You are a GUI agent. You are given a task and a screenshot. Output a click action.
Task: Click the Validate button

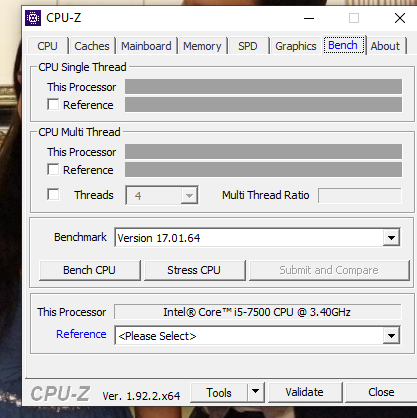coord(305,392)
